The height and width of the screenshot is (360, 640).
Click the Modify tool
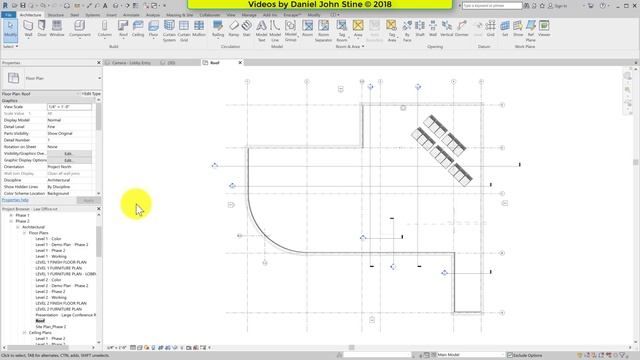point(10,30)
